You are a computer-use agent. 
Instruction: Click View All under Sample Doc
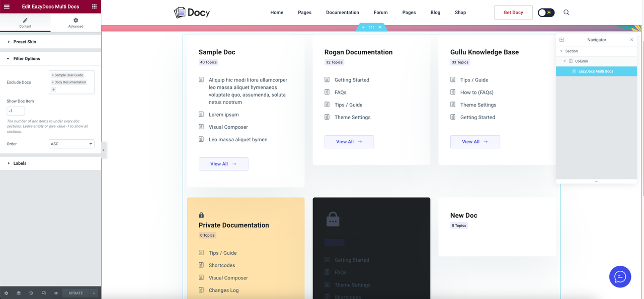(223, 164)
